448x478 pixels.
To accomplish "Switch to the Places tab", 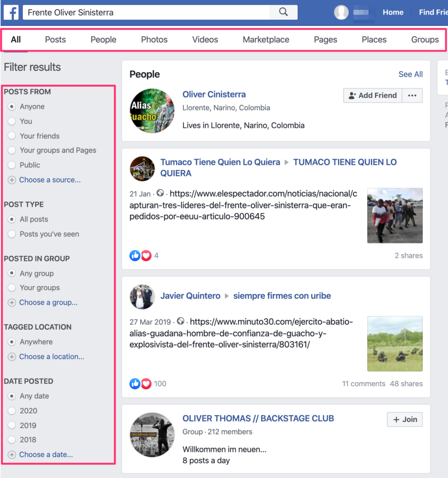I will click(x=374, y=40).
